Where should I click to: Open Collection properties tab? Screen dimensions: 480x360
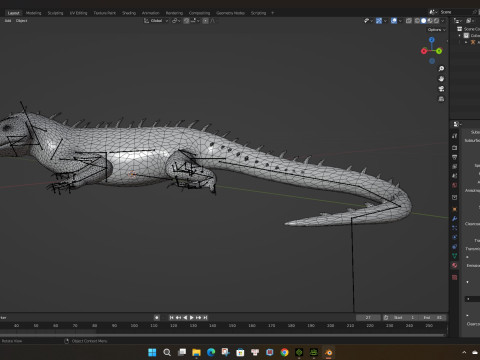455,197
